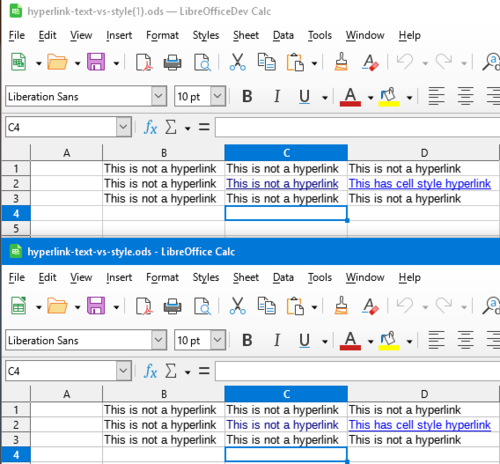This screenshot has height=464, width=500.
Task: Select Clone Formatting paintbrush in top window
Action: click(x=341, y=62)
